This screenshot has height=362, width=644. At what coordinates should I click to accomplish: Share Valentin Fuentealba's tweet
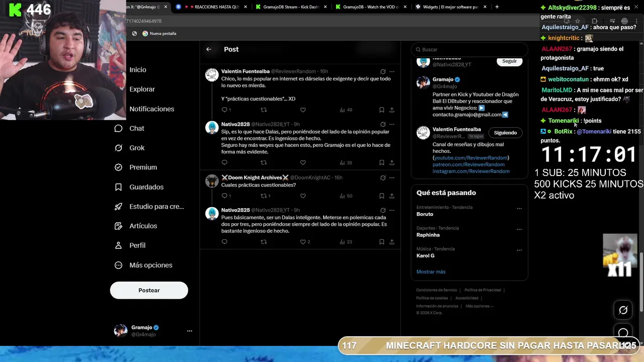tap(392, 110)
